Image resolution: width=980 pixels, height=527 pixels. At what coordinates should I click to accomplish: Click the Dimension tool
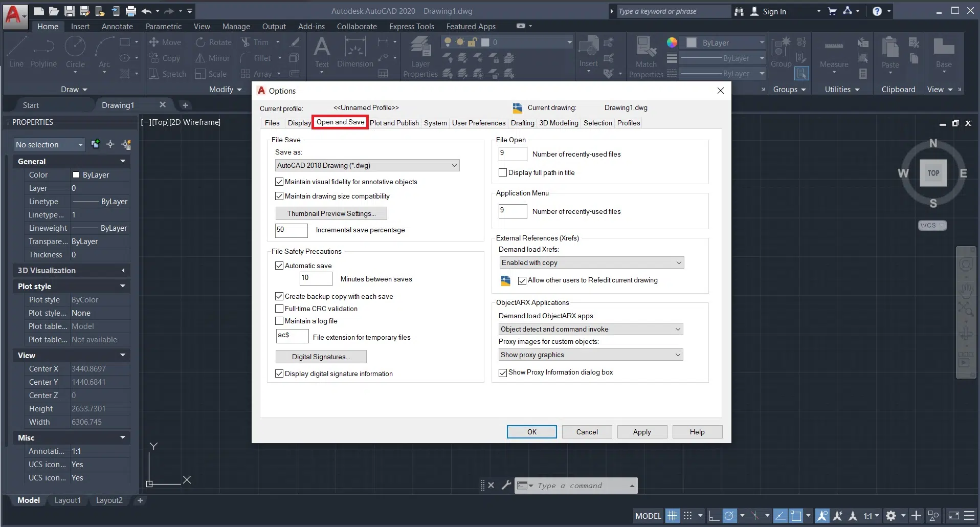point(355,52)
